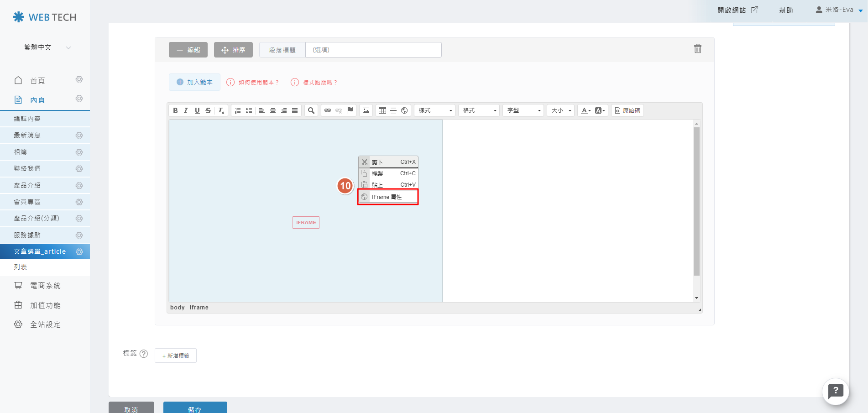This screenshot has height=413, width=868.
Task: Click the 儲存 save button
Action: click(195, 408)
